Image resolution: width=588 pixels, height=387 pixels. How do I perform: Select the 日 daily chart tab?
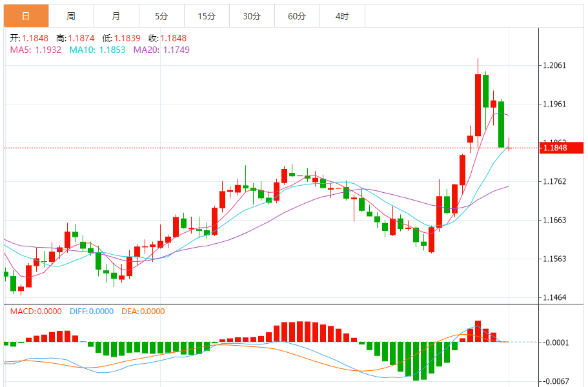click(26, 16)
